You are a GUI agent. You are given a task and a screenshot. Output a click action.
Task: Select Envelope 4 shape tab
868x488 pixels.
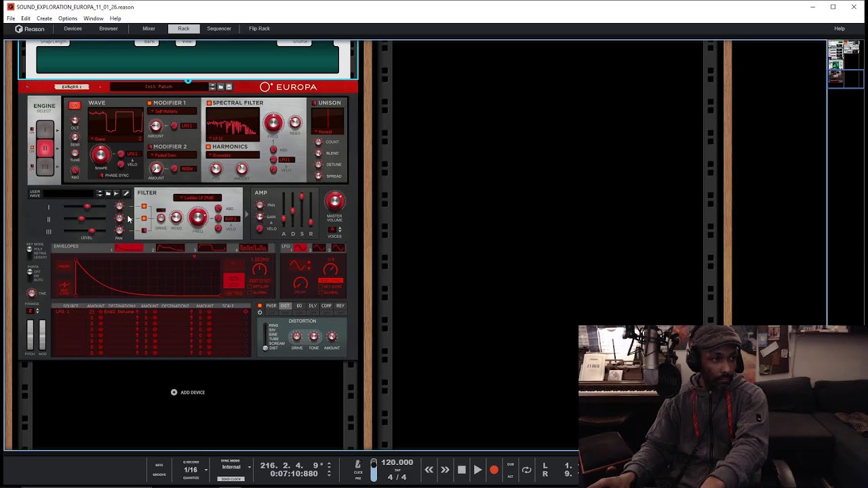pos(254,248)
